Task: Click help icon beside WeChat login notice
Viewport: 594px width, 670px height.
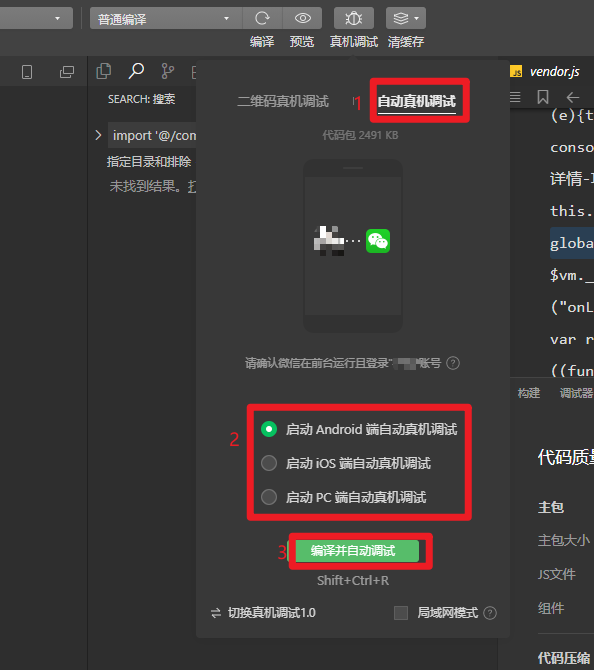Action: tap(453, 363)
